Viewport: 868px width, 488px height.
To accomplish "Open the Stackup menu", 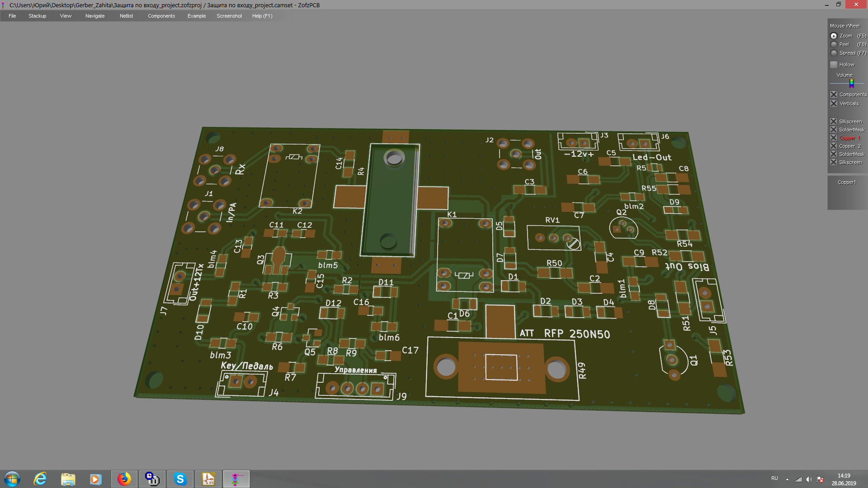I will click(37, 16).
